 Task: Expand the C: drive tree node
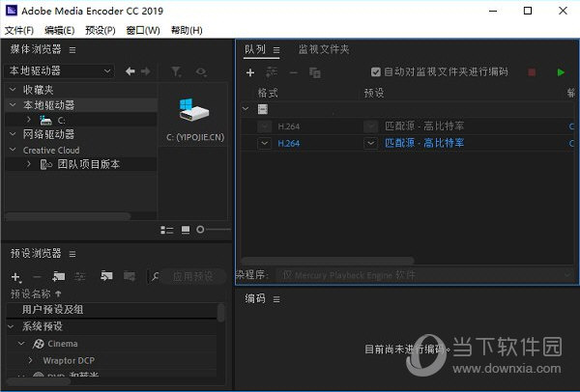29,120
